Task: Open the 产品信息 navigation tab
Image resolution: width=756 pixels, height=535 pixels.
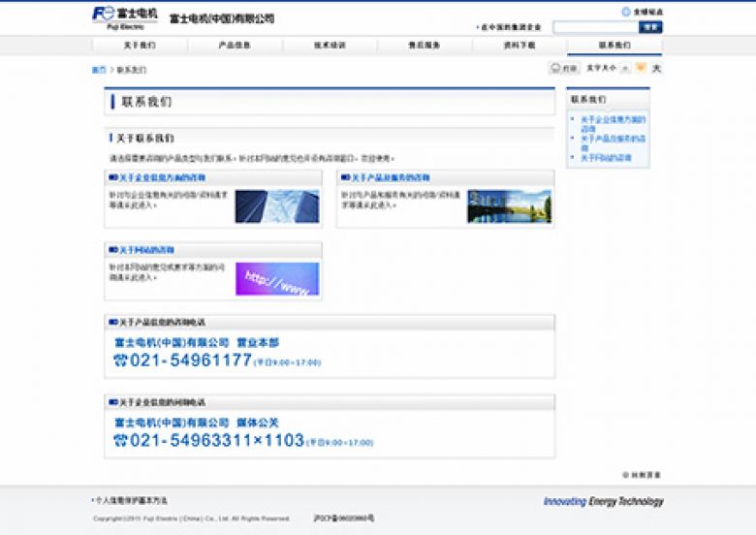Action: tap(235, 46)
